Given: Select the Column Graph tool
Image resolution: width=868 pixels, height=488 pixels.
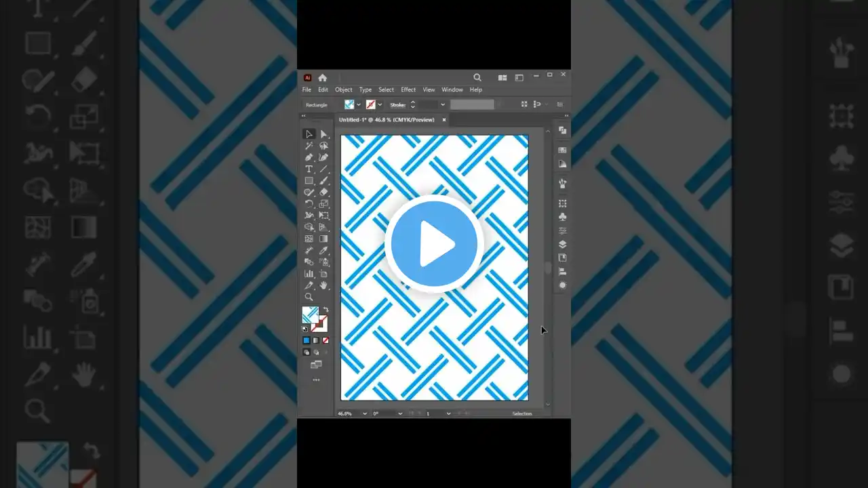Looking at the screenshot, I should 309,274.
